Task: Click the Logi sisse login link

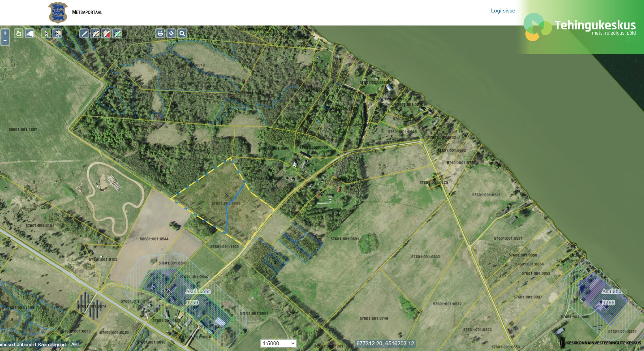Action: (503, 11)
